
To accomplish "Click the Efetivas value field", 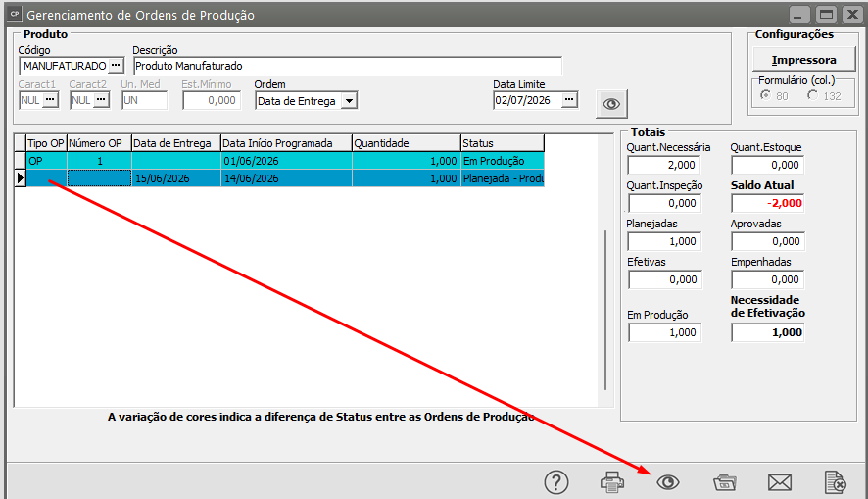I will pyautogui.click(x=664, y=279).
